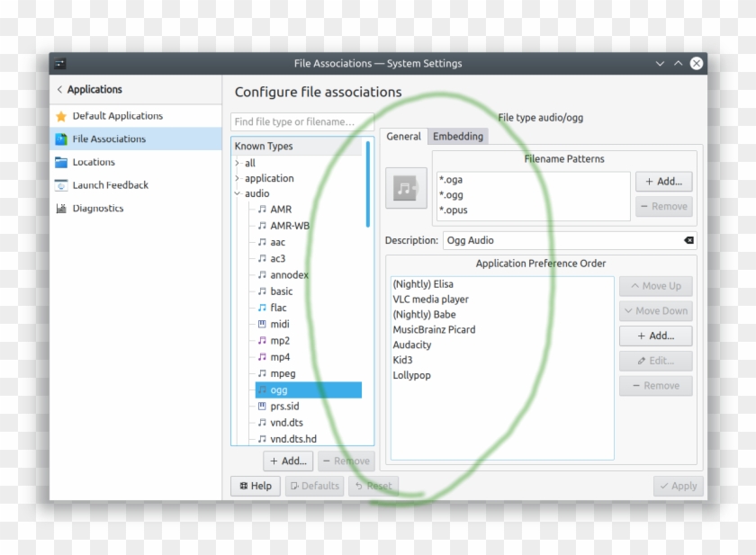Click the Launch Feedback sidebar icon

pos(61,184)
